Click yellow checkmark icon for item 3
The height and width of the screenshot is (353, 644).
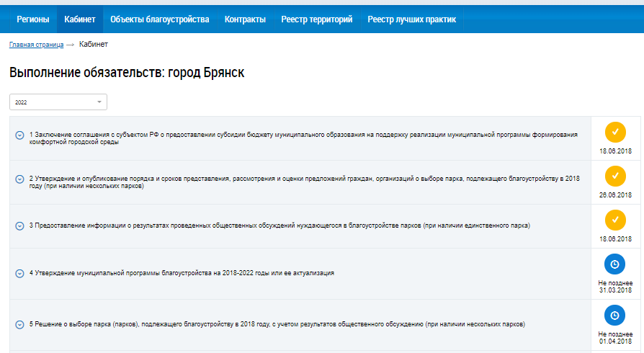tap(614, 220)
